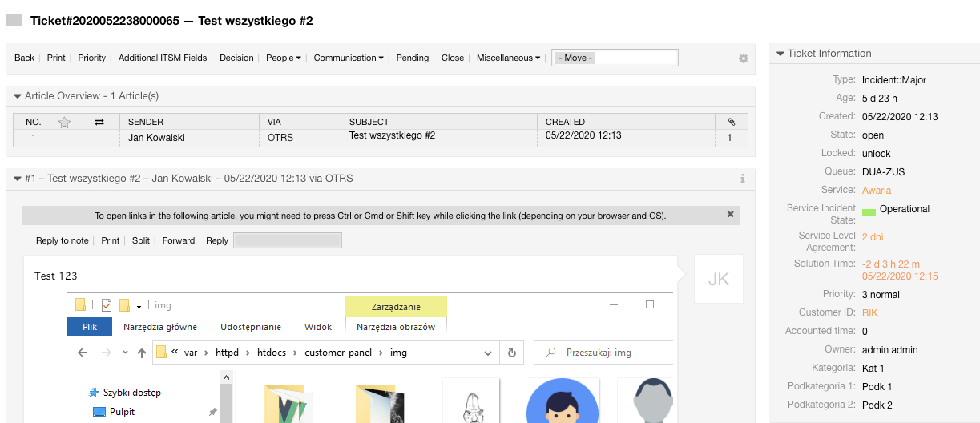Click the back arrow in embedded explorer image

[82, 352]
